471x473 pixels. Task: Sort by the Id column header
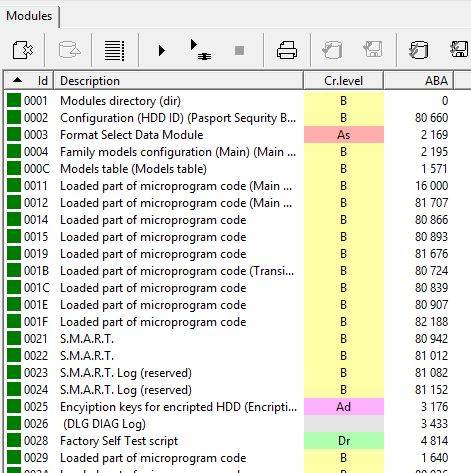pyautogui.click(x=29, y=81)
